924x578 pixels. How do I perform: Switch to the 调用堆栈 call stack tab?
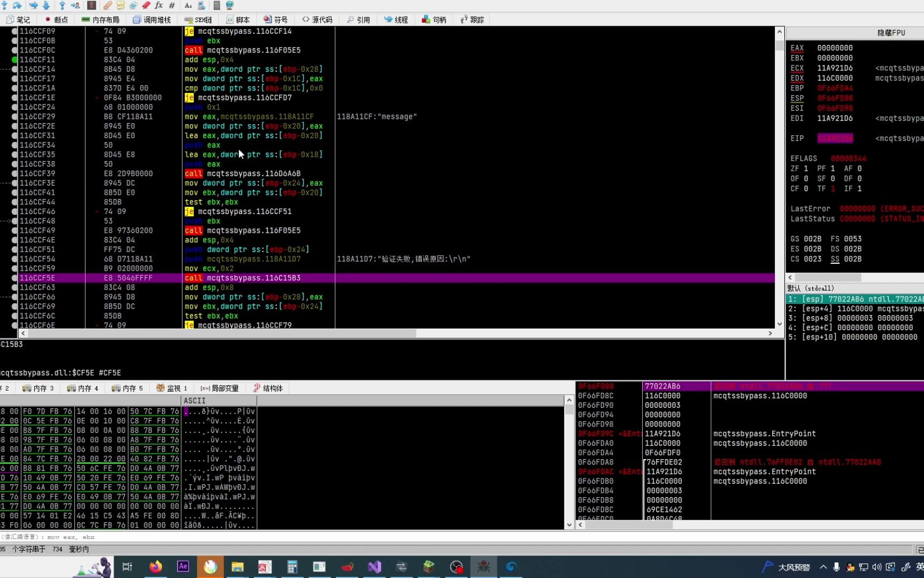pos(152,20)
